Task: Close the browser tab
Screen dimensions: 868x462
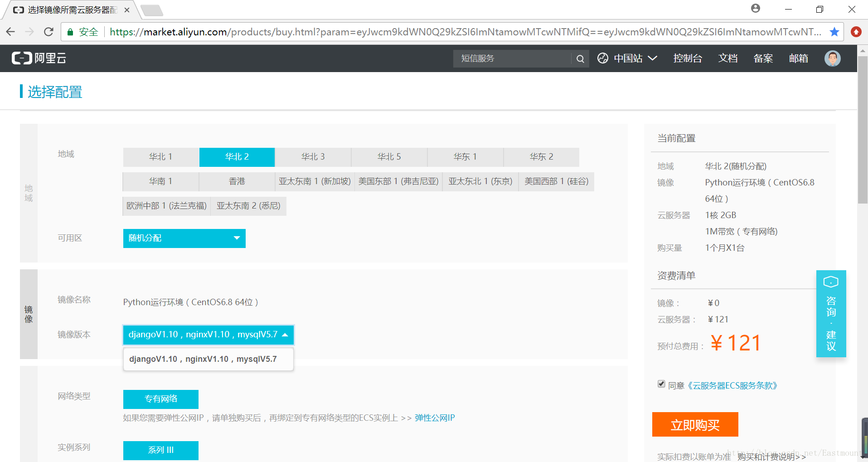Action: pos(127,10)
